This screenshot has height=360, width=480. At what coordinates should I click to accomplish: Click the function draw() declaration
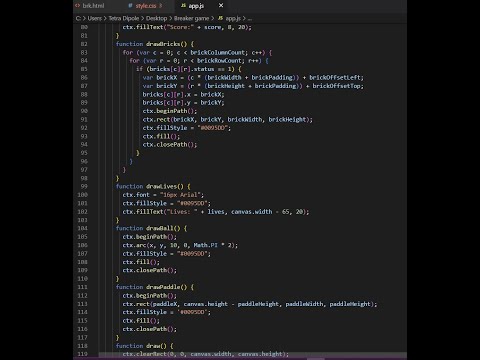(x=145, y=346)
